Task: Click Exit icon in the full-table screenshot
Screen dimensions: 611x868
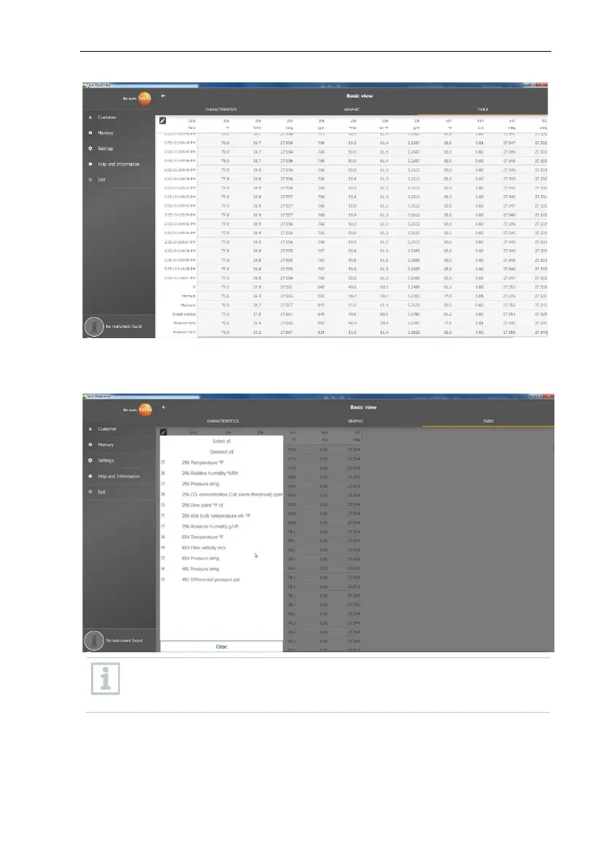Action: pyautogui.click(x=90, y=179)
